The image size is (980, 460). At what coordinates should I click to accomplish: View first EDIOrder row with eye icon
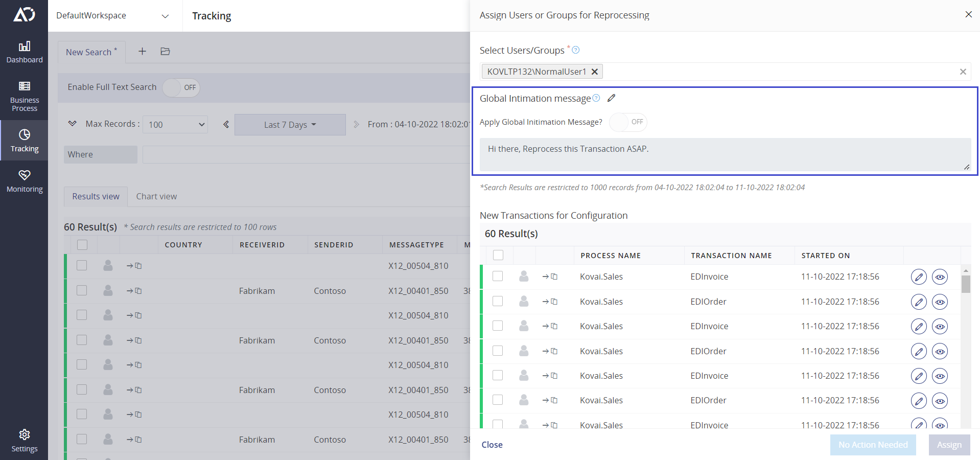point(940,302)
